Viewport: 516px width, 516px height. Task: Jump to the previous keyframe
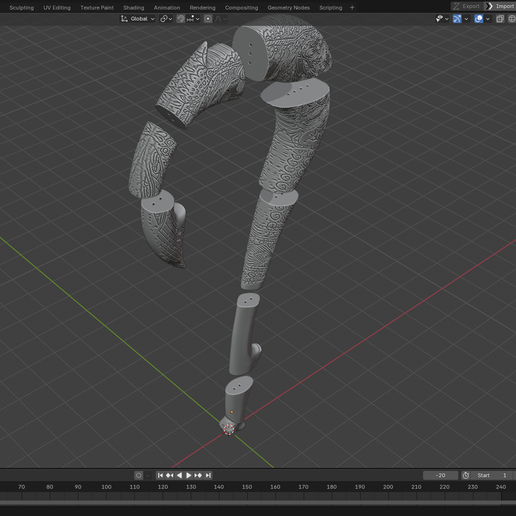pyautogui.click(x=169, y=475)
